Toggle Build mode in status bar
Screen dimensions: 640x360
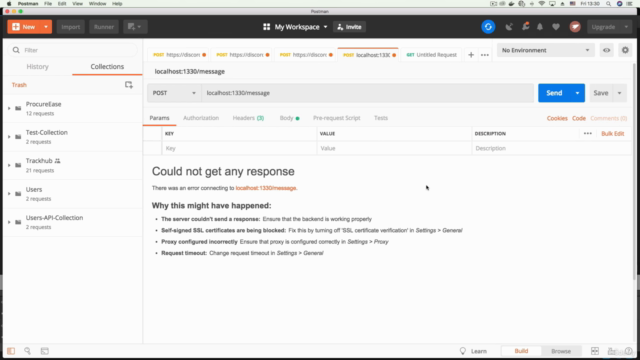pyautogui.click(x=521, y=351)
